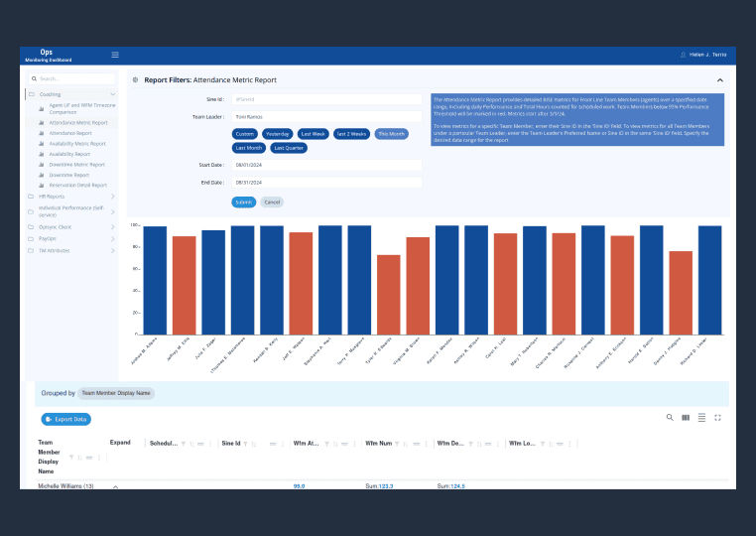This screenshot has height=536, width=756.
Task: Collapse the Report Filters panel chevron
Action: point(719,79)
